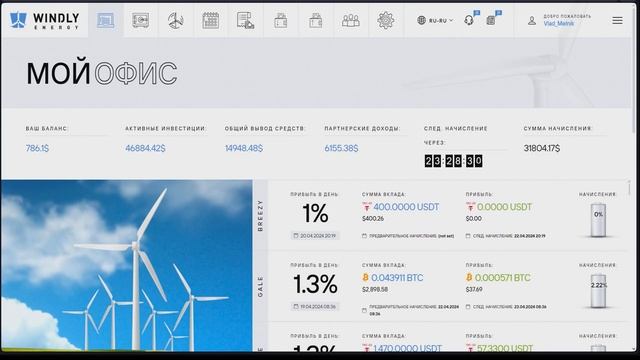Click the $400.26 value under Breezy deposit
The height and width of the screenshot is (360, 640).
click(x=373, y=219)
